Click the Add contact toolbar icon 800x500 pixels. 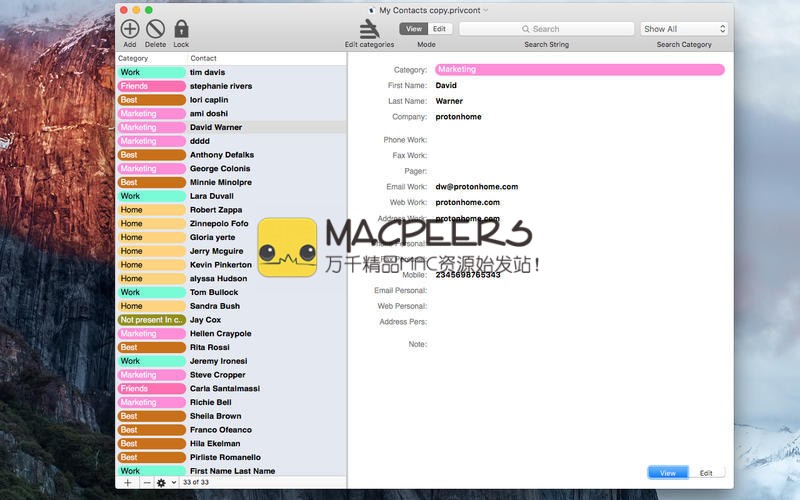[x=130, y=29]
